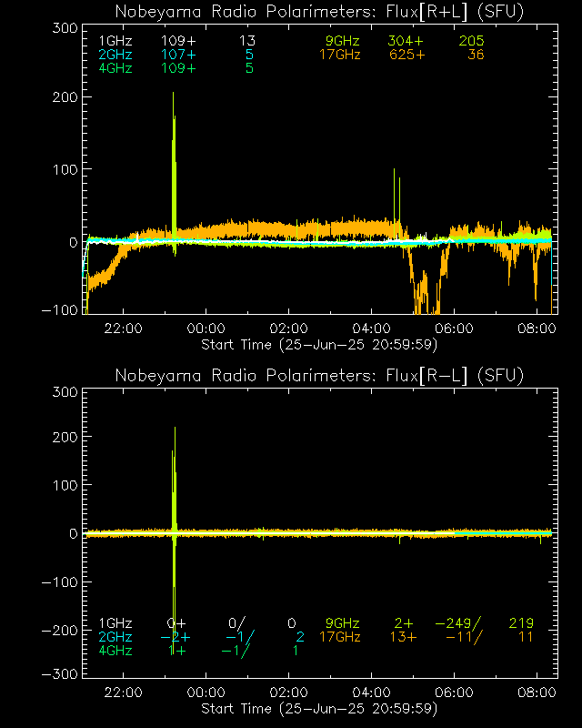
Task: Click the 22:00 x-axis label on top plot
Action: (x=123, y=329)
